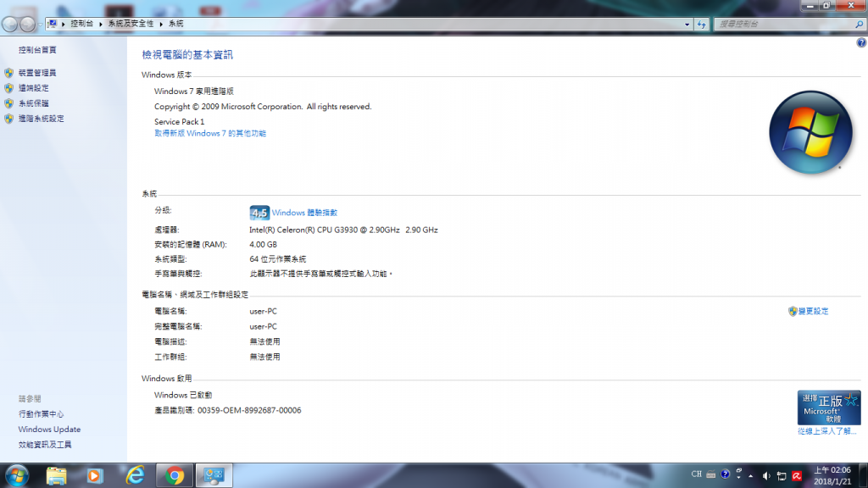Viewport: 868px width, 488px height.
Task: Click the Windows 已啟動 status text
Action: pos(183,395)
